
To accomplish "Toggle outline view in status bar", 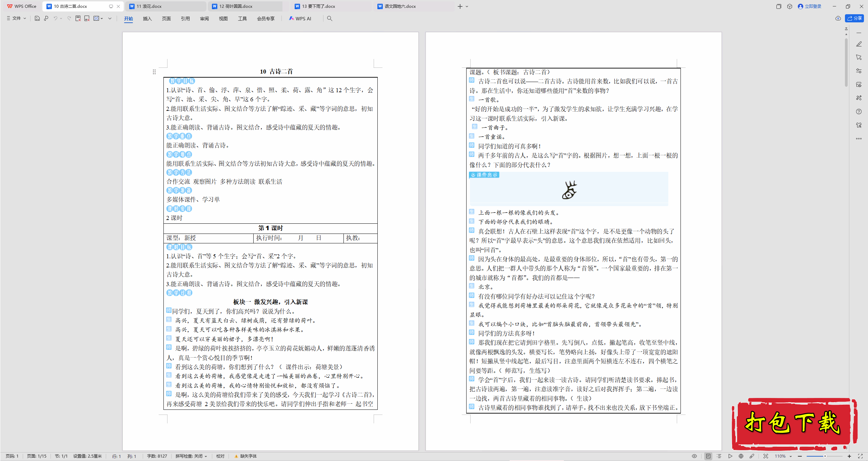I will [x=719, y=456].
